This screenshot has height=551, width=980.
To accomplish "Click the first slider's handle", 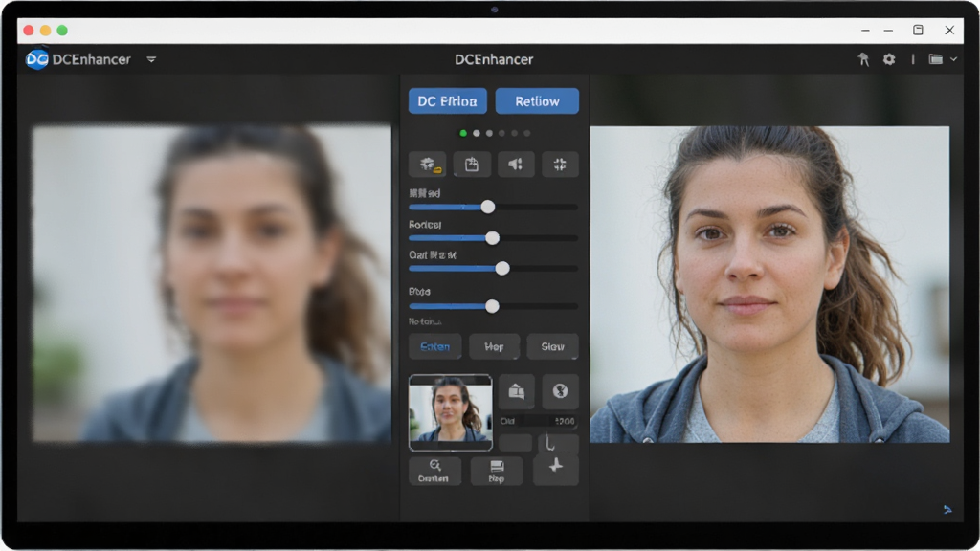I will [487, 207].
